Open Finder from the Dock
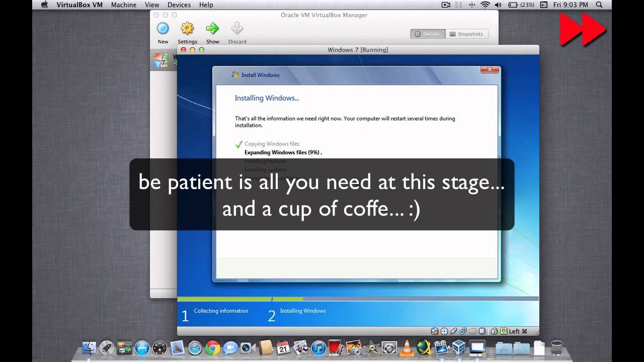Image resolution: width=644 pixels, height=362 pixels. (89, 347)
